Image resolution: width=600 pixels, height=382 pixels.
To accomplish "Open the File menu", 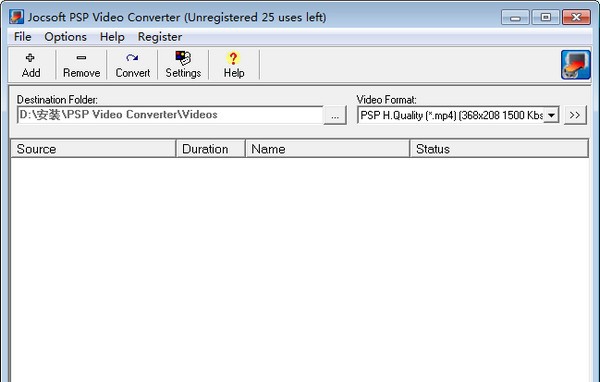I will click(23, 37).
